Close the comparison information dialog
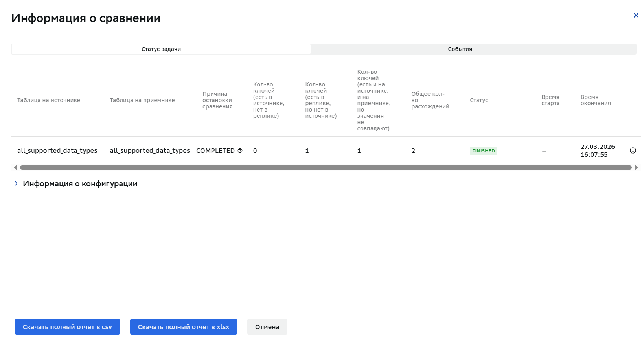 click(x=636, y=15)
